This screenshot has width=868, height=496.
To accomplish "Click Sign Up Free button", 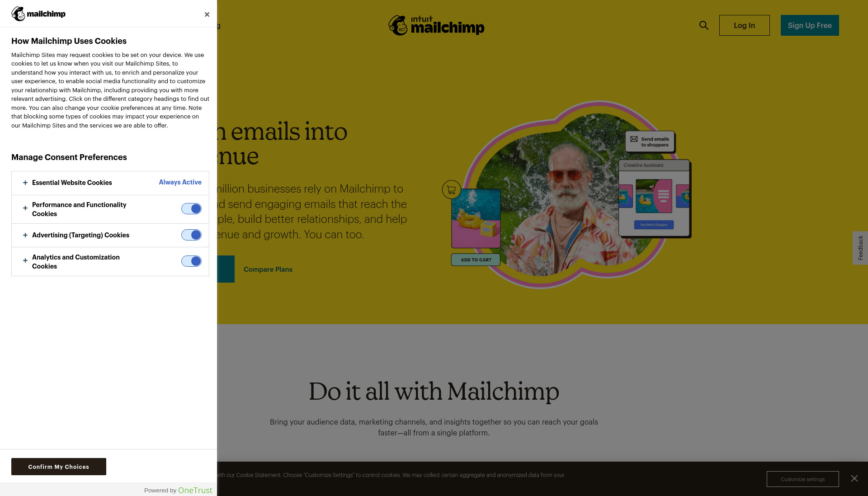I will point(810,25).
